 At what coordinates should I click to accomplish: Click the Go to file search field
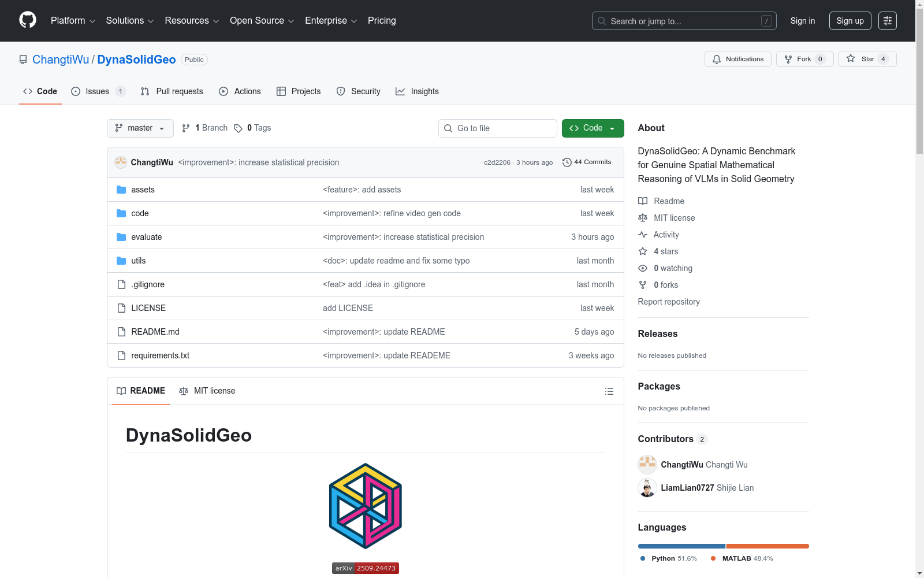click(x=498, y=128)
